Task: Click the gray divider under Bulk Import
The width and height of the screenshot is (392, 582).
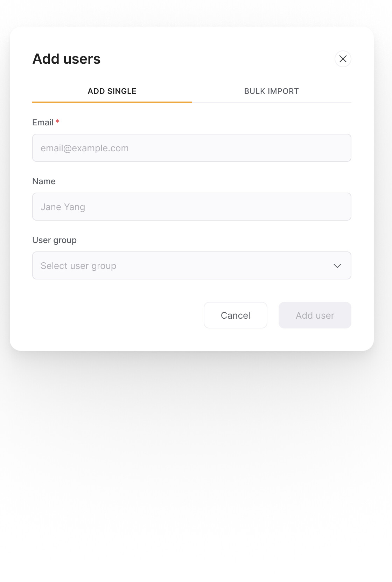Action: coord(272,103)
